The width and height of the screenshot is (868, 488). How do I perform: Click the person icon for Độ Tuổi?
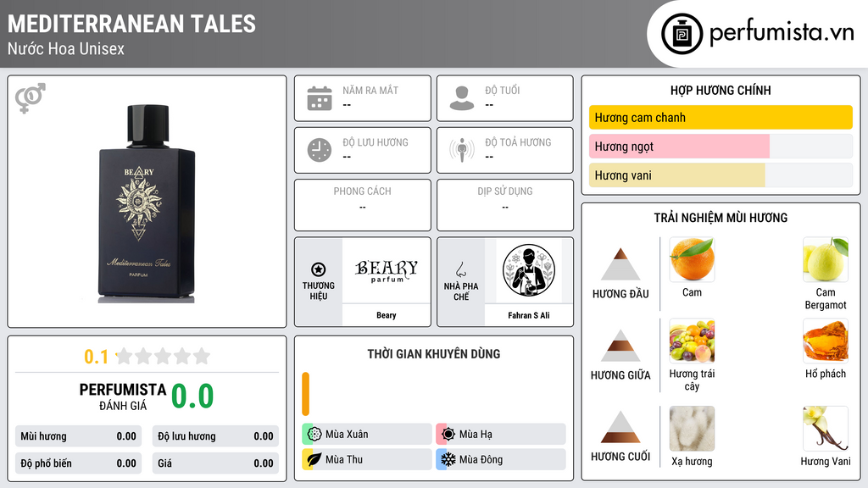coord(462,98)
